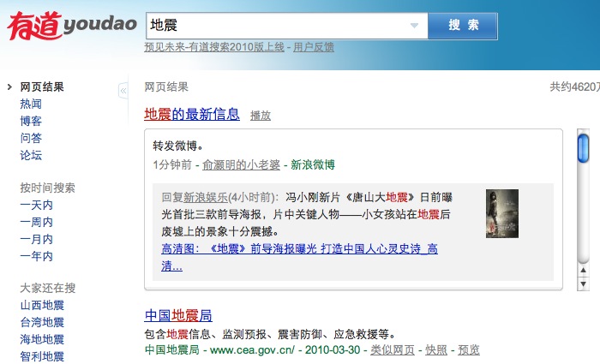
Task: Open the 地震的最新信息 heading link
Action: (192, 114)
